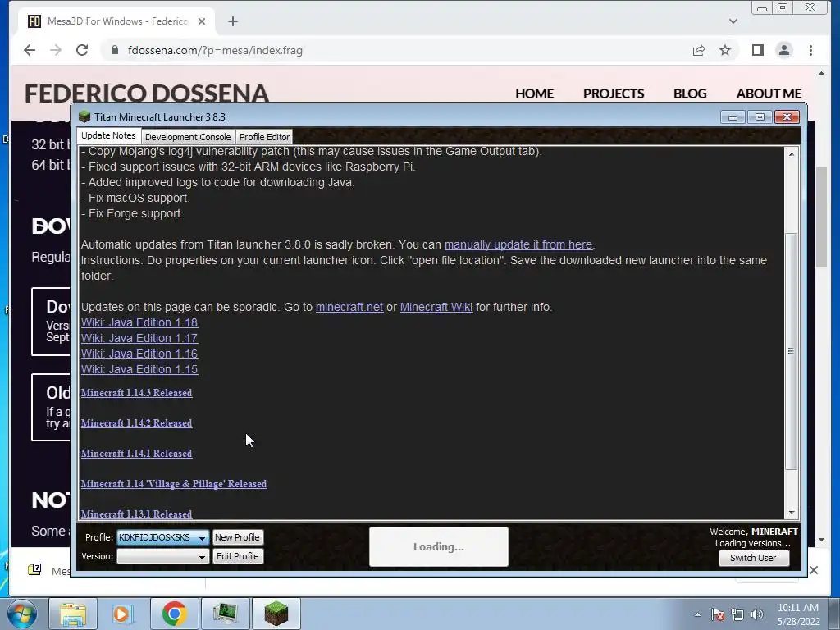Click launcher notes scrollbar down arrow
The width and height of the screenshot is (840, 630).
[x=792, y=513]
